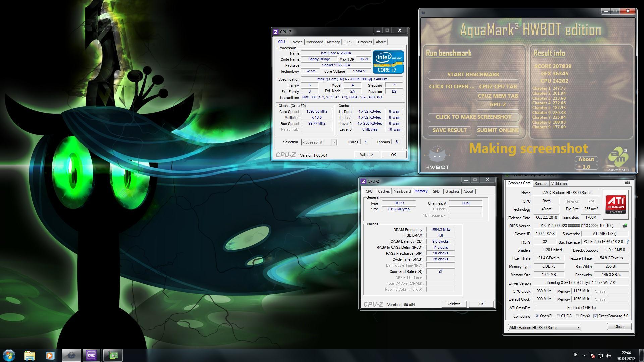Click the Core Voltage value 1.584 V

coord(359,71)
